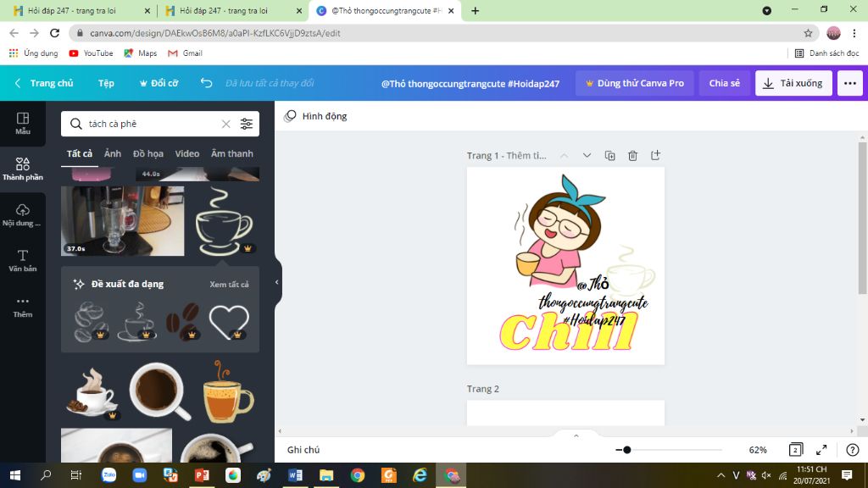This screenshot has height=488, width=868.
Task: Switch to the Ảnh tab
Action: coord(113,153)
